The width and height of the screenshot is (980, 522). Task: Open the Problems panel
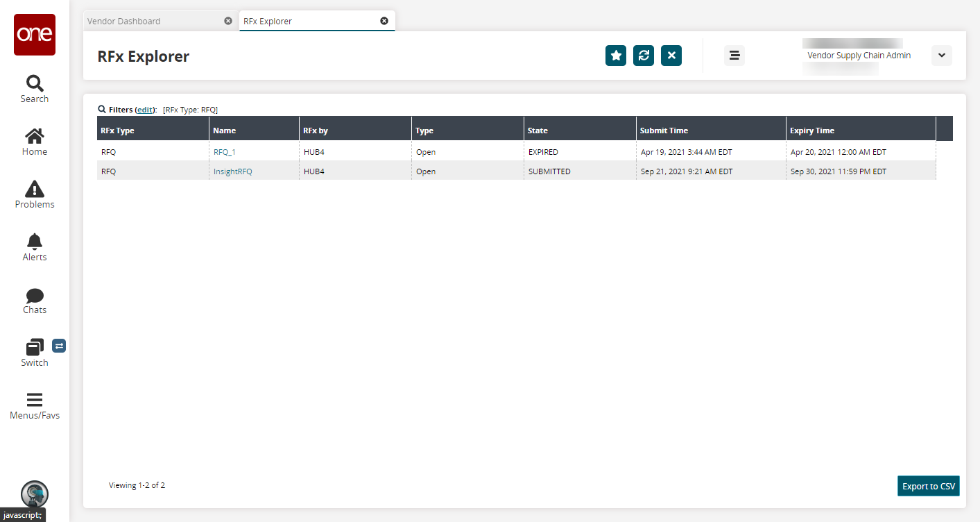(35, 194)
